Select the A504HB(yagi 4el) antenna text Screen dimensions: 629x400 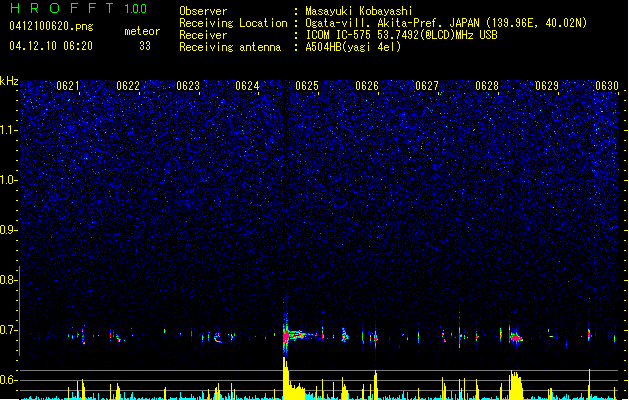click(353, 47)
